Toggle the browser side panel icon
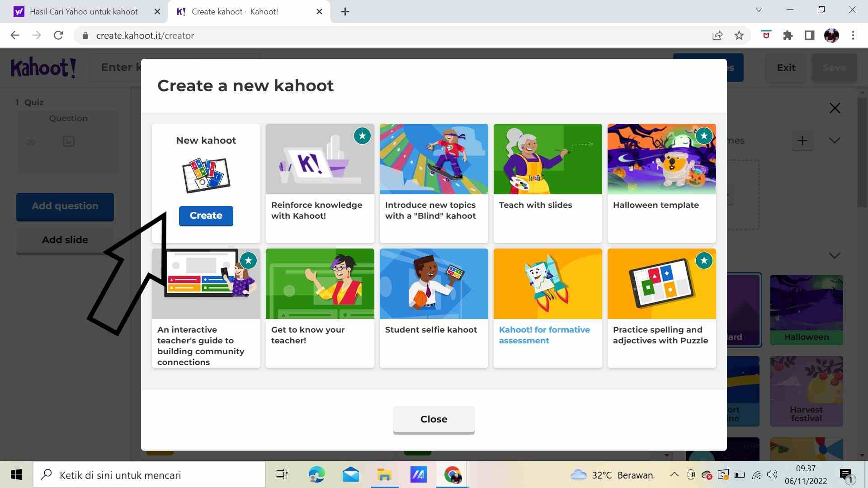 (809, 35)
